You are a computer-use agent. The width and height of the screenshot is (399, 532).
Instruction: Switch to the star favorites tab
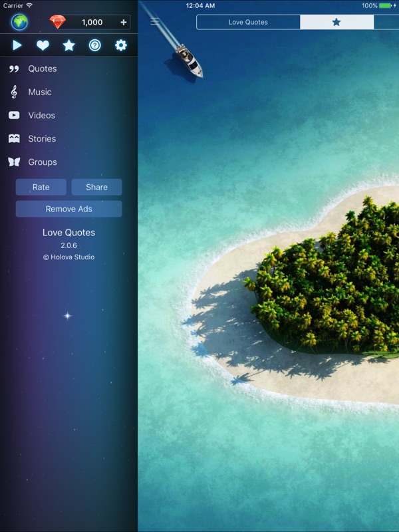336,22
